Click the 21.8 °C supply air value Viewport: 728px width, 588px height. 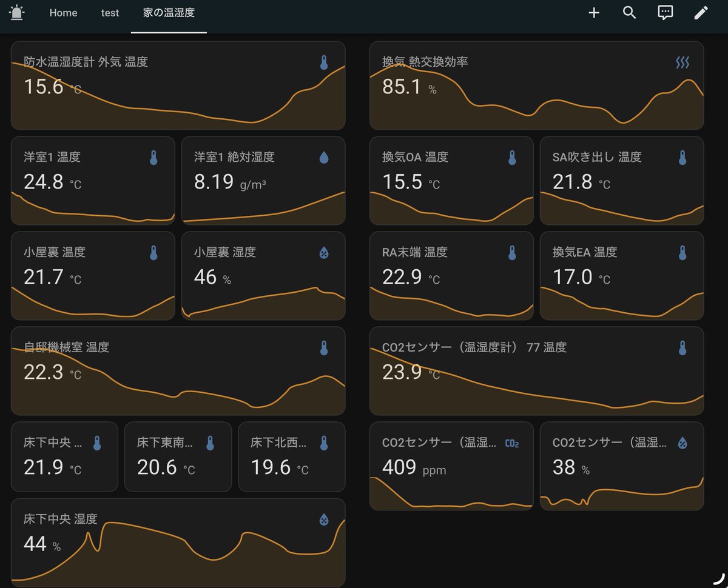(x=581, y=182)
